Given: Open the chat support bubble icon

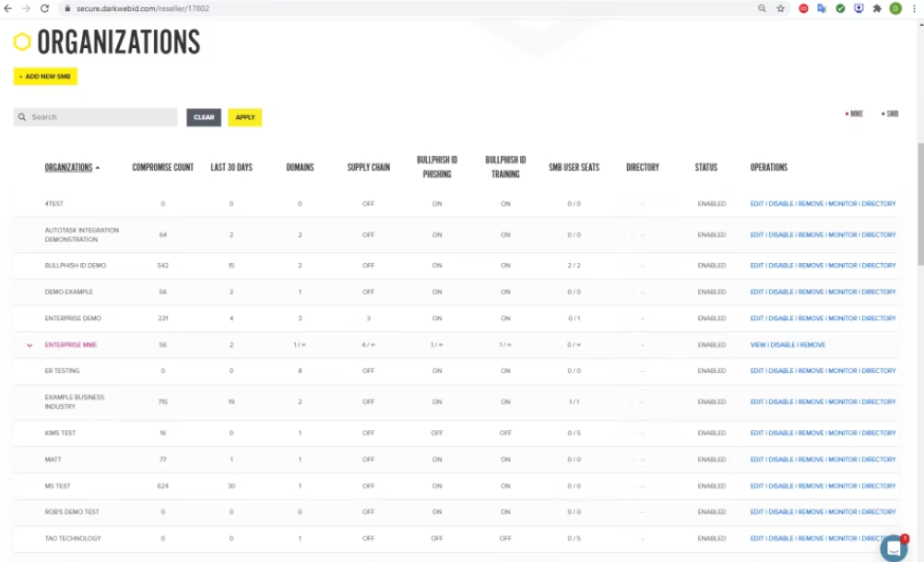Looking at the screenshot, I should point(894,548).
